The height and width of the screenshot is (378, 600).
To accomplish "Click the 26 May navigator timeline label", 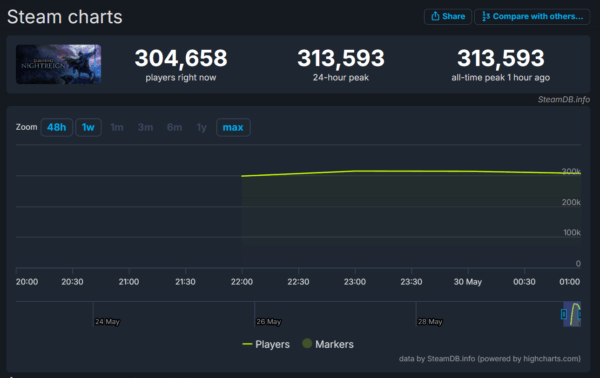I will (269, 322).
